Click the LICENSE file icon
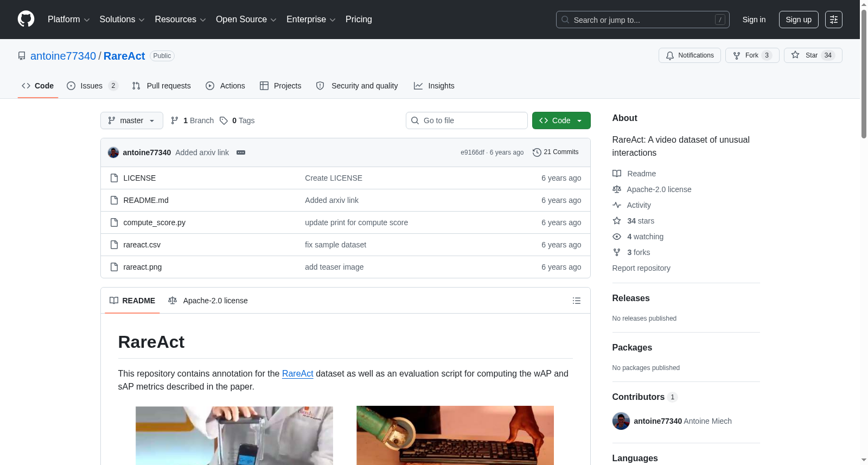The width and height of the screenshot is (868, 465). (114, 178)
